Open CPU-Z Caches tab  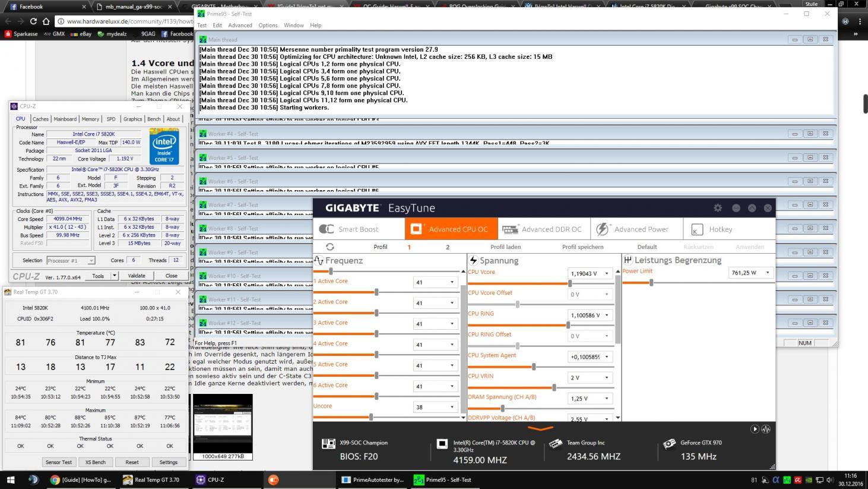40,119
